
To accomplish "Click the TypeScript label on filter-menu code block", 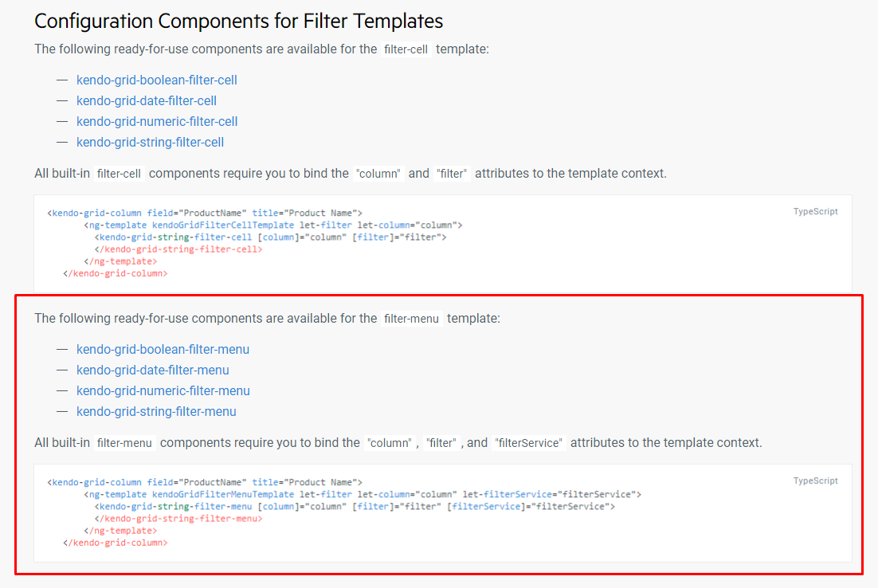I will [815, 481].
